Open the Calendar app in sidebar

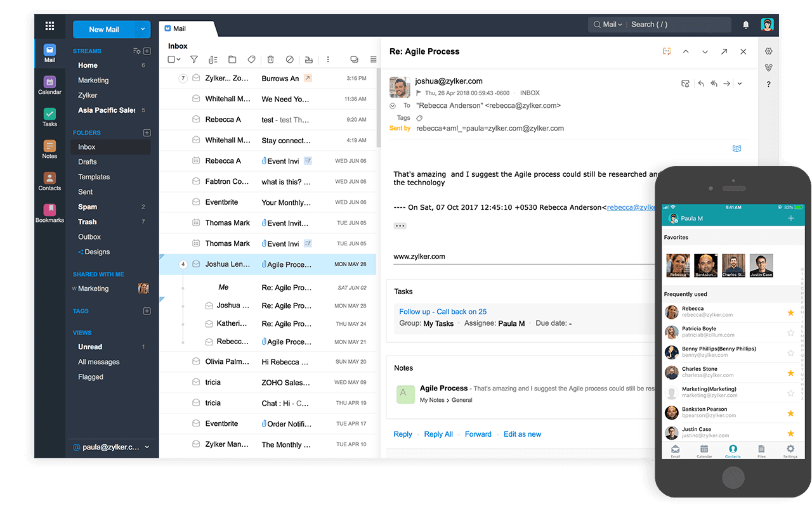tap(49, 86)
